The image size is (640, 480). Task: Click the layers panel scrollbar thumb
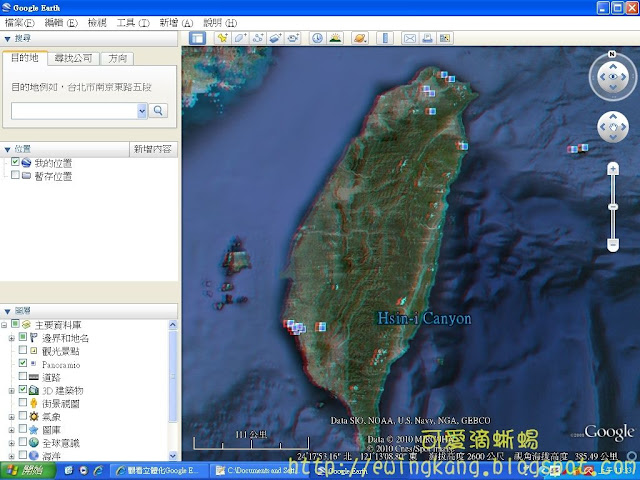pyautogui.click(x=173, y=376)
